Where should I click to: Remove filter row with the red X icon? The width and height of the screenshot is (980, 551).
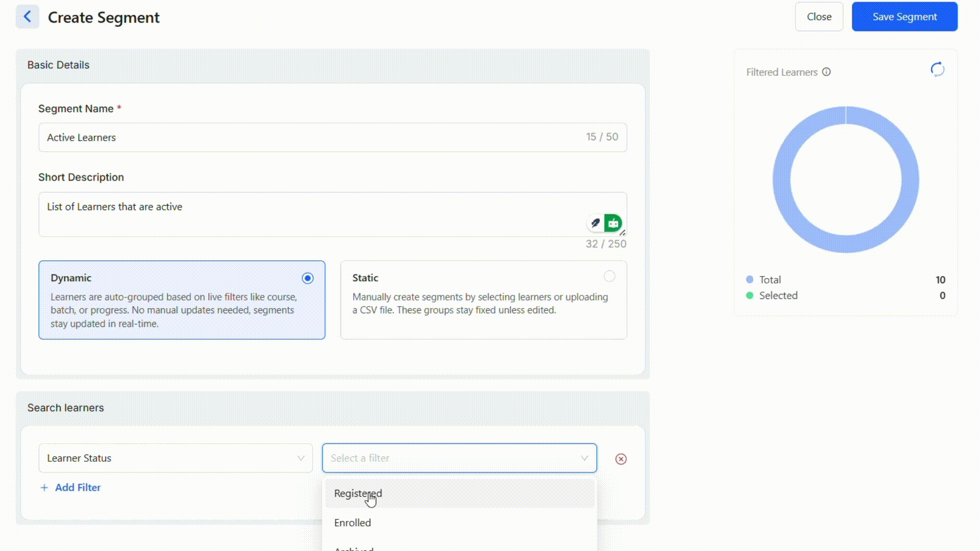point(621,459)
